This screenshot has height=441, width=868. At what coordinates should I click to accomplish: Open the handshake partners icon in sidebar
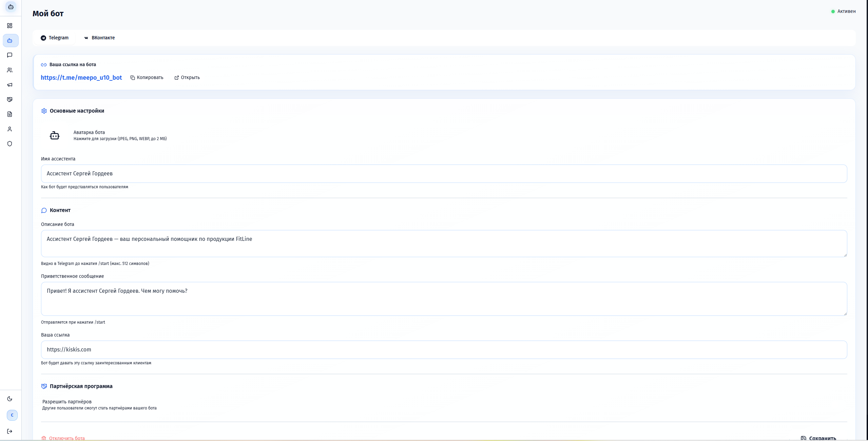10,99
